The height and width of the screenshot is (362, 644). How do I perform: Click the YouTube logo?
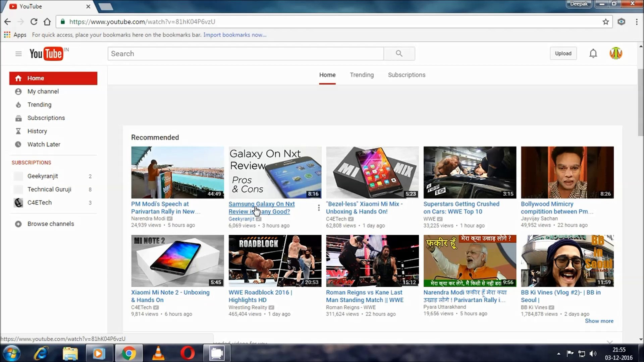47,54
